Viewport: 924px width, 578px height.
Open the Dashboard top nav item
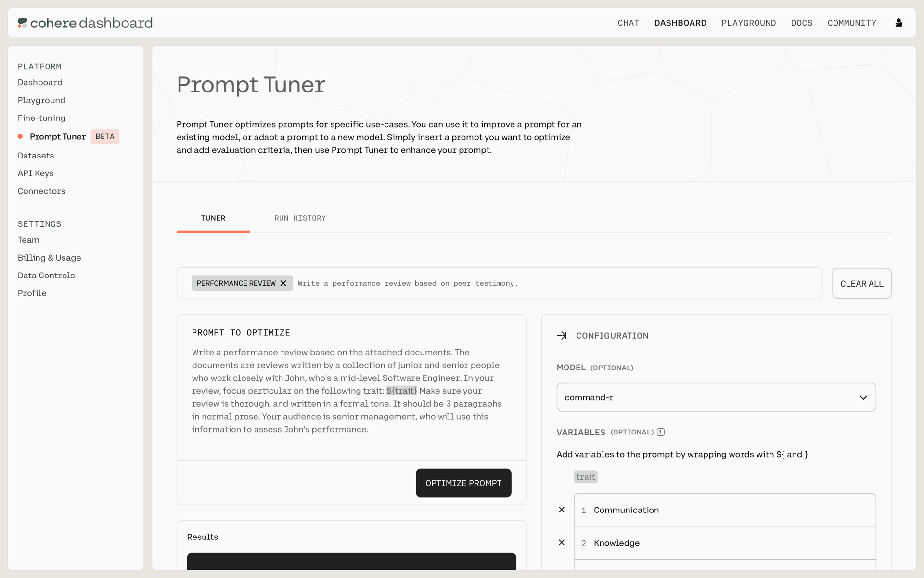click(x=680, y=23)
